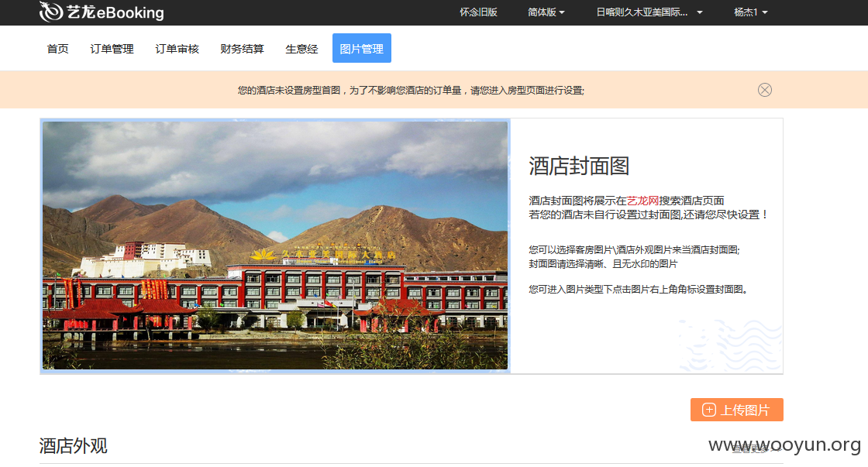Switch to the 怀念旧版 old version
The height and width of the screenshot is (467, 868).
(x=478, y=12)
